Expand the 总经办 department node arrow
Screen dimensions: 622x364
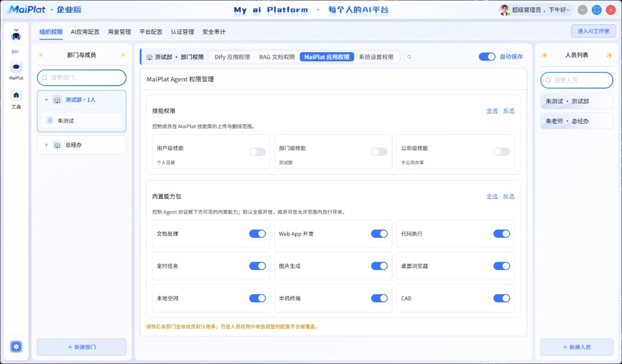pyautogui.click(x=46, y=145)
